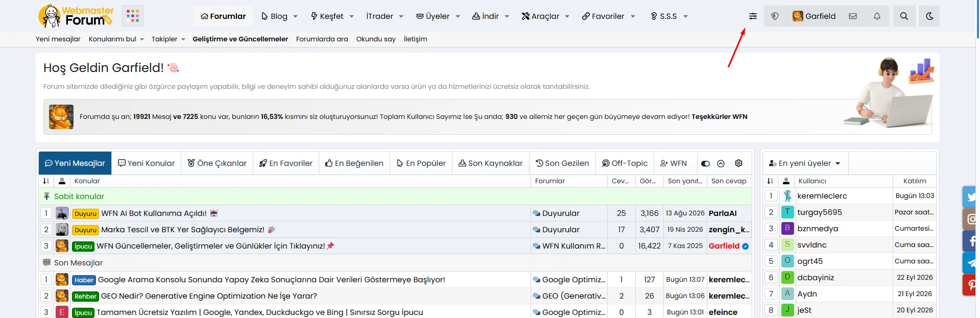980x318 pixels.
Task: Toggle dark mode with the moon icon
Action: pos(929,16)
